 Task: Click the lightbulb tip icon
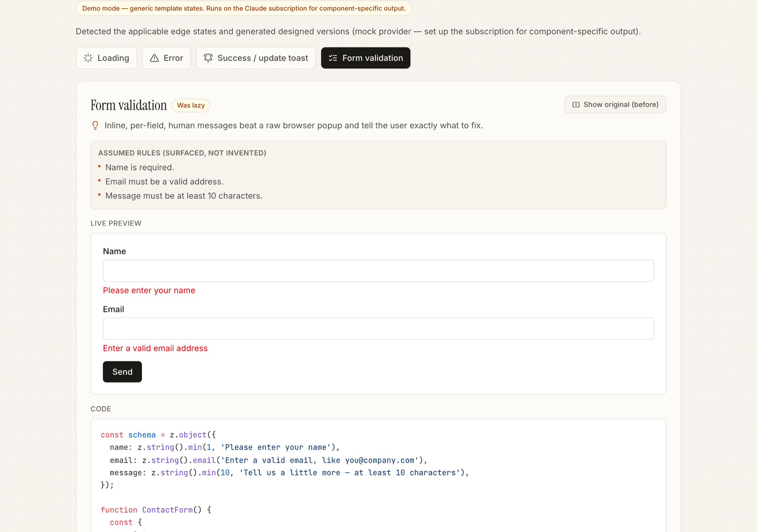click(x=95, y=126)
